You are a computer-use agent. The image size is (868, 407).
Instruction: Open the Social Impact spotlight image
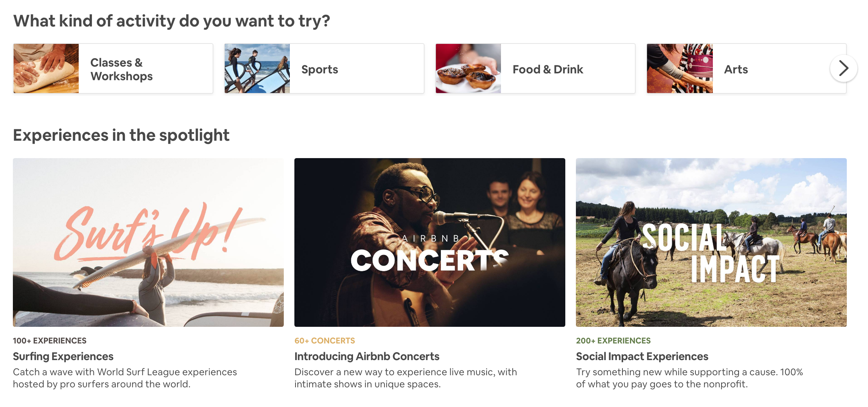click(x=711, y=242)
